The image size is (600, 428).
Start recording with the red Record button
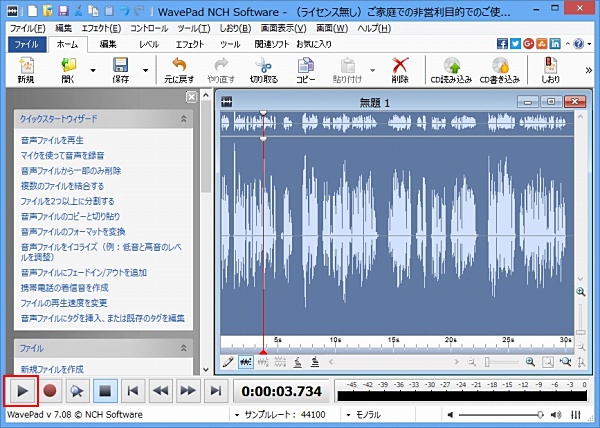[x=50, y=391]
